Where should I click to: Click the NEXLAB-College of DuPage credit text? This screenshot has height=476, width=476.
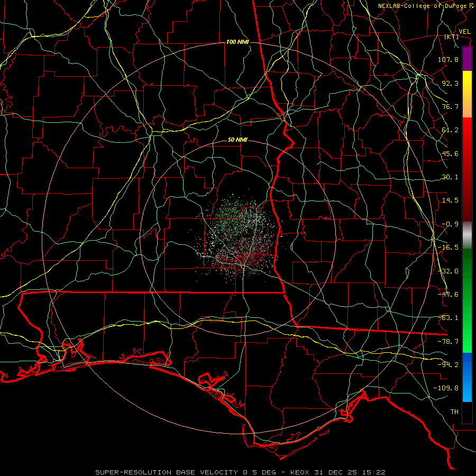pyautogui.click(x=425, y=6)
